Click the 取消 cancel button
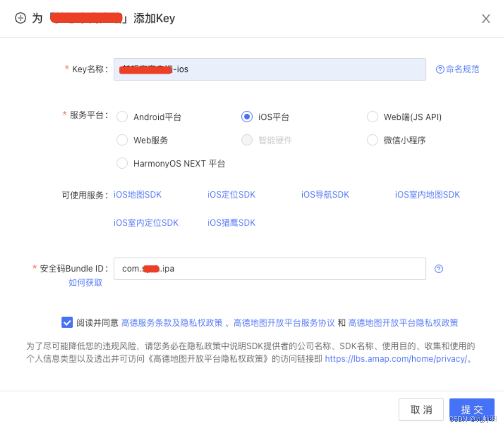Screen dimensions: 504x427 point(421,410)
